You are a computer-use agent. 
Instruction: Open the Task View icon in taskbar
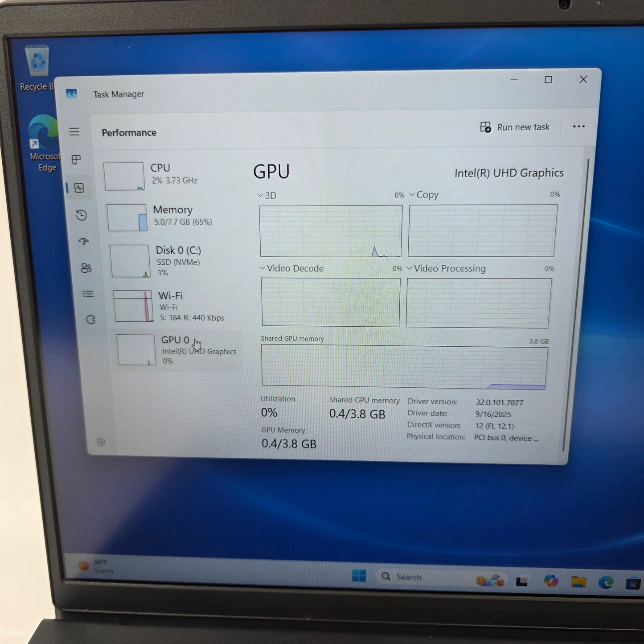(521, 581)
